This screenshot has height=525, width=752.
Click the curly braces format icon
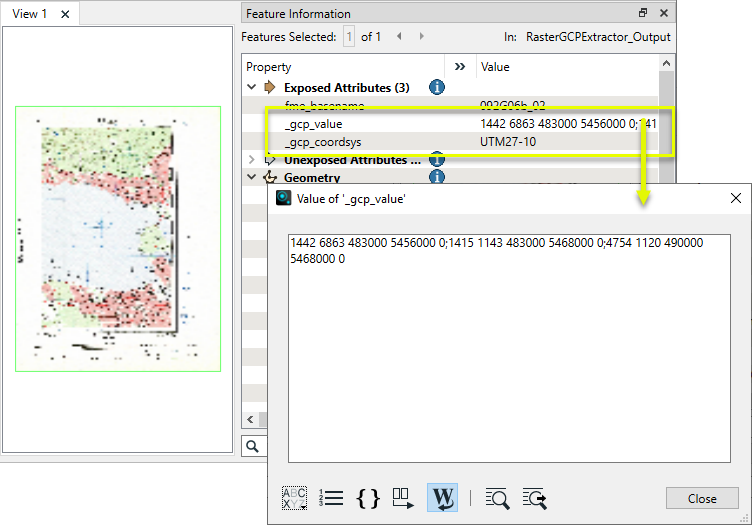(x=368, y=497)
